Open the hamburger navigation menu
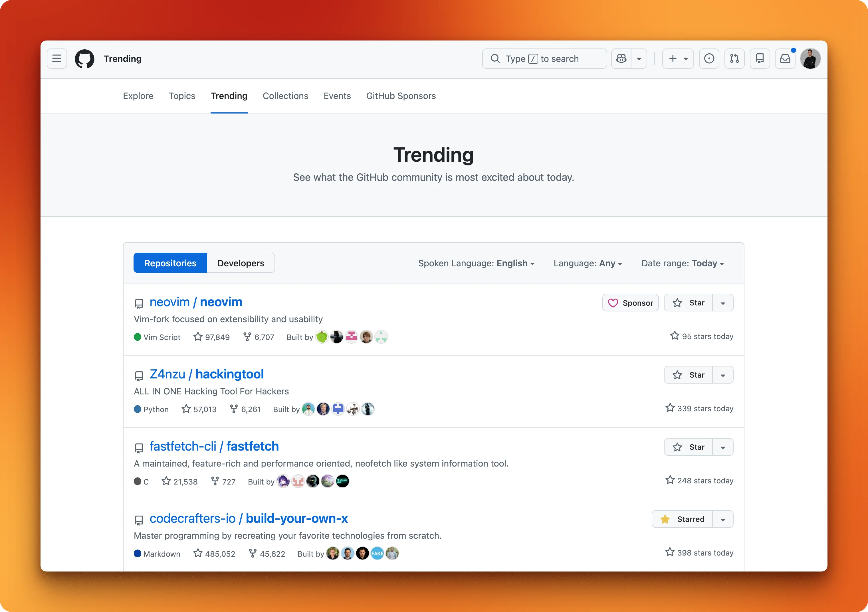Viewport: 868px width, 612px height. [57, 58]
